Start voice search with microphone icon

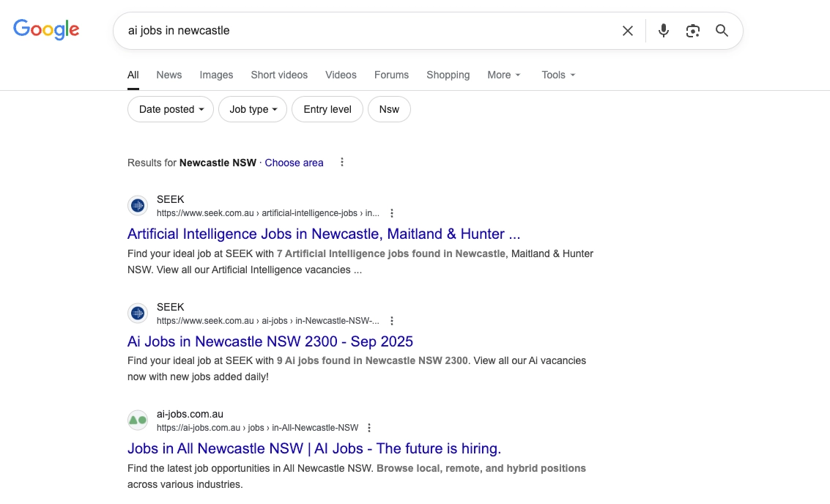[x=663, y=31]
